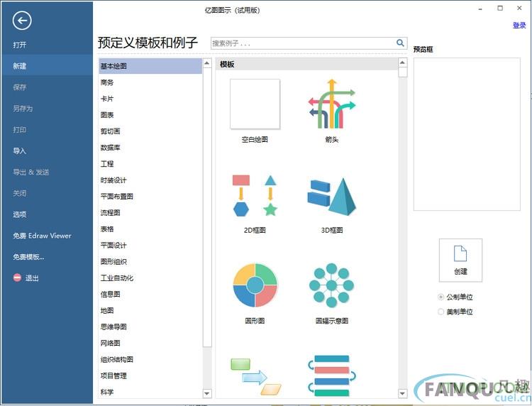Open the 打开 menu item

20,45
